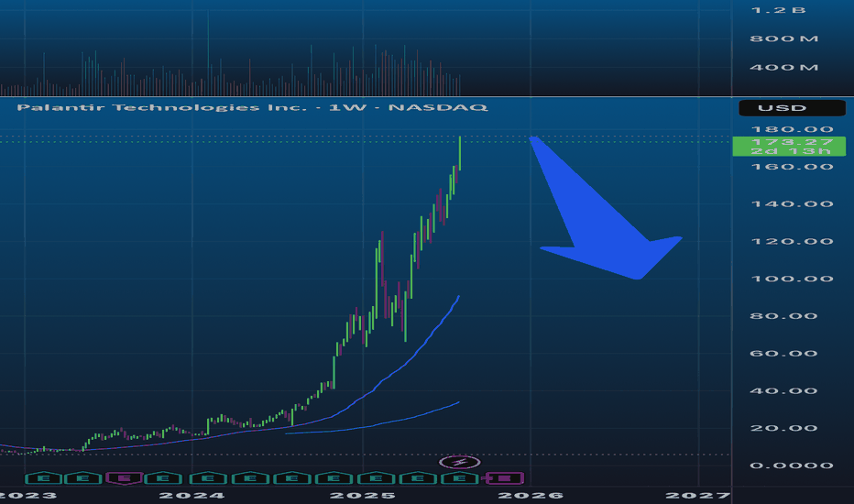The height and width of the screenshot is (504, 854).
Task: Click the 180.00 price axis label
Action: click(x=792, y=129)
